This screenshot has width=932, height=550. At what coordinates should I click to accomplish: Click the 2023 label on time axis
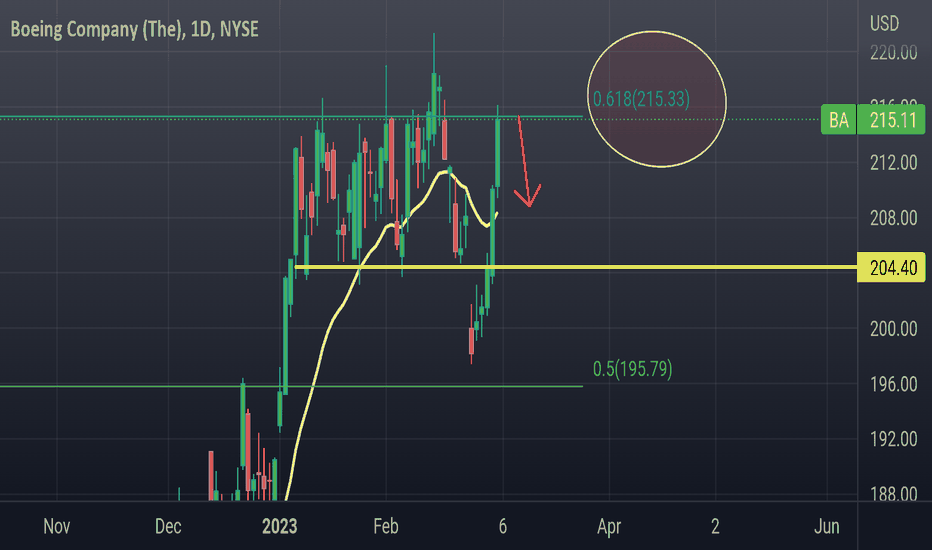279,526
